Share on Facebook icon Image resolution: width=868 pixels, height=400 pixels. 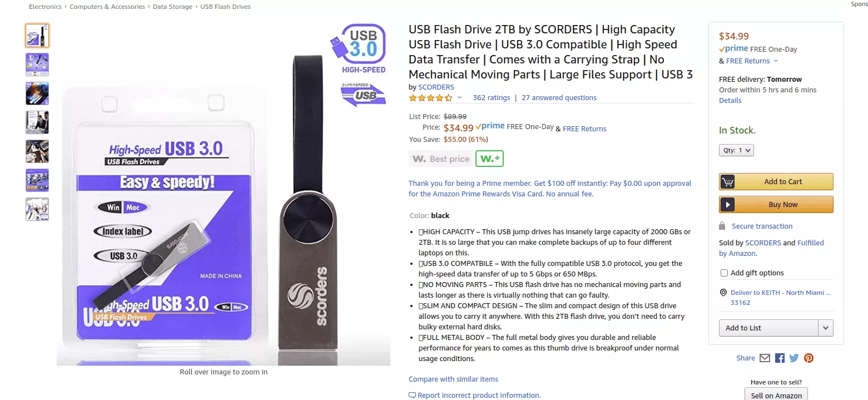pyautogui.click(x=780, y=358)
